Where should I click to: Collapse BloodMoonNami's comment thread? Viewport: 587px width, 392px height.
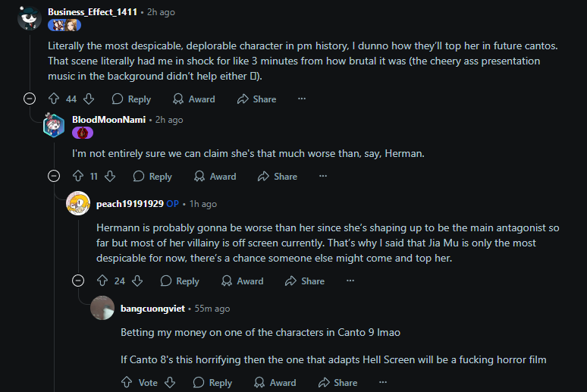click(x=54, y=176)
